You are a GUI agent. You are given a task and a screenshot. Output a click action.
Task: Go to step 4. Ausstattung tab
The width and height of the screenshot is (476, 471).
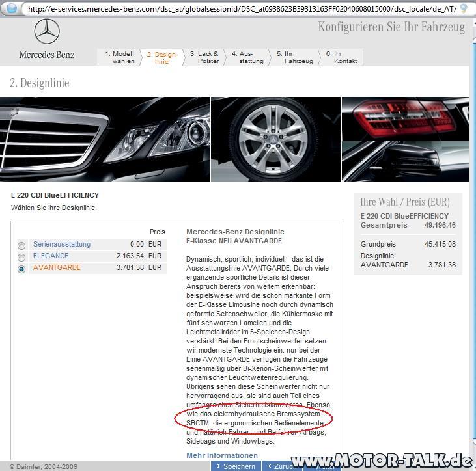pyautogui.click(x=247, y=57)
